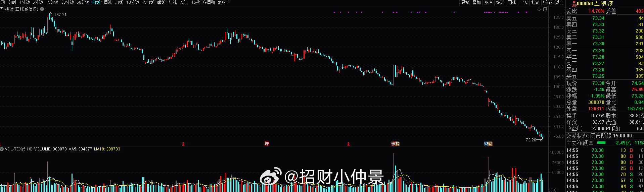Click the green 主力净额 progress bar
The height and width of the screenshot is (192, 644).
coord(601,143)
